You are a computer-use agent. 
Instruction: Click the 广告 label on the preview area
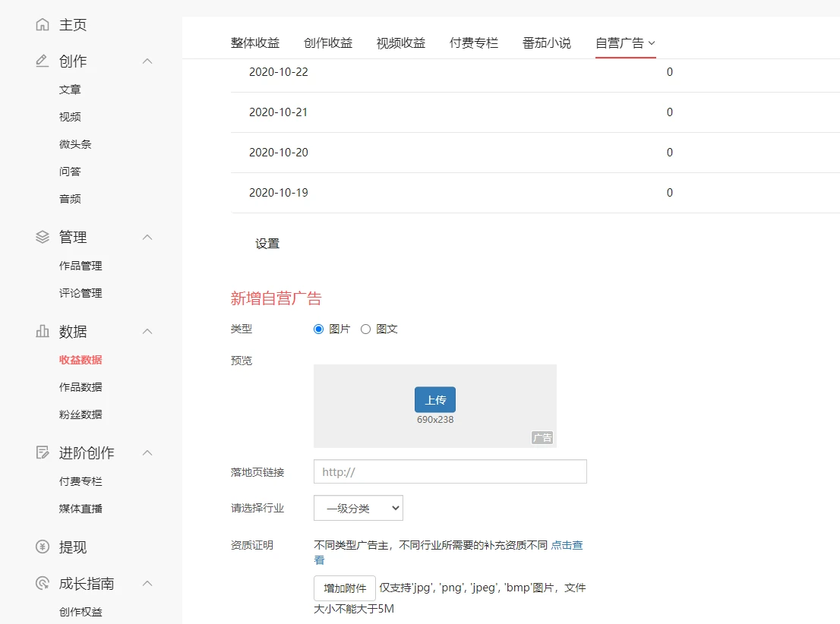coord(542,437)
